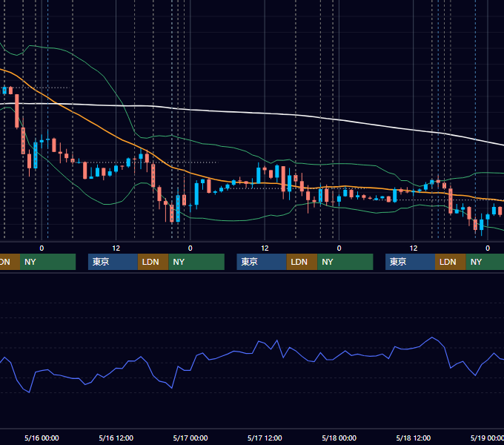Click the 5/17 00:00 date label

(190, 438)
